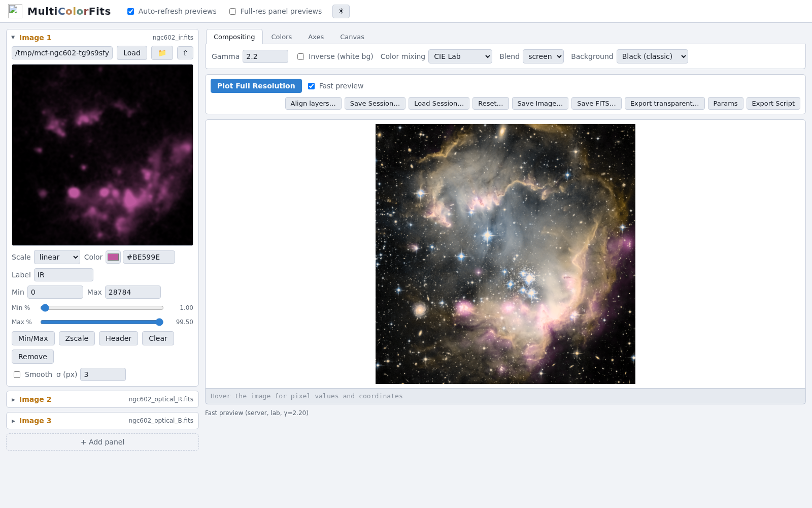Click the Max % slider handle
812x508 pixels.
[x=159, y=322]
